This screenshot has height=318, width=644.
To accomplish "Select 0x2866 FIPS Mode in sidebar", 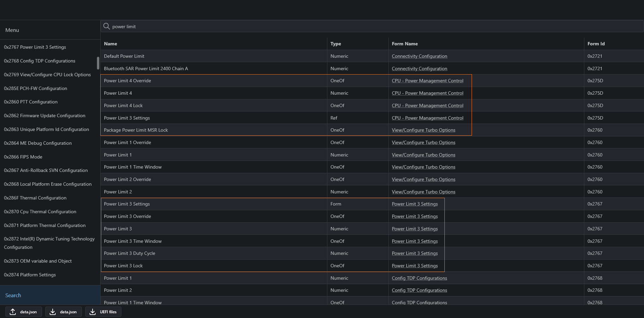I will [x=23, y=157].
